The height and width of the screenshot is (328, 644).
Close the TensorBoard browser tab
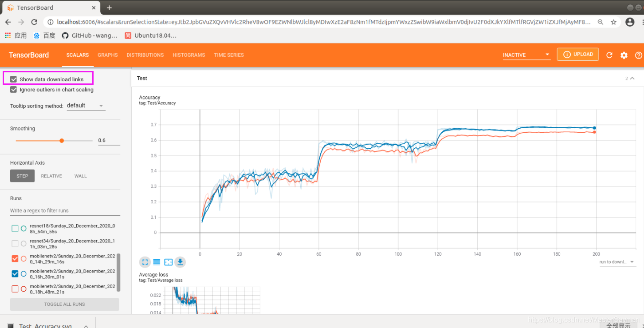click(x=94, y=8)
